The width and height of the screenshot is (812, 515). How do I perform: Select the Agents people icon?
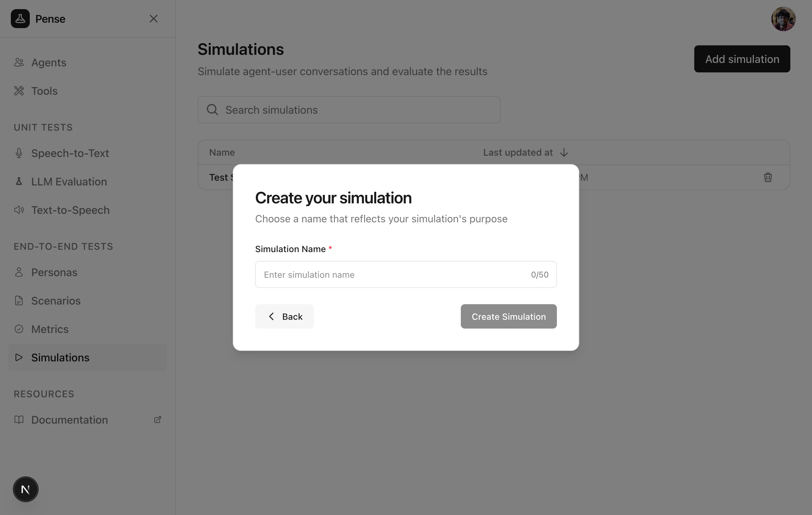(x=19, y=62)
